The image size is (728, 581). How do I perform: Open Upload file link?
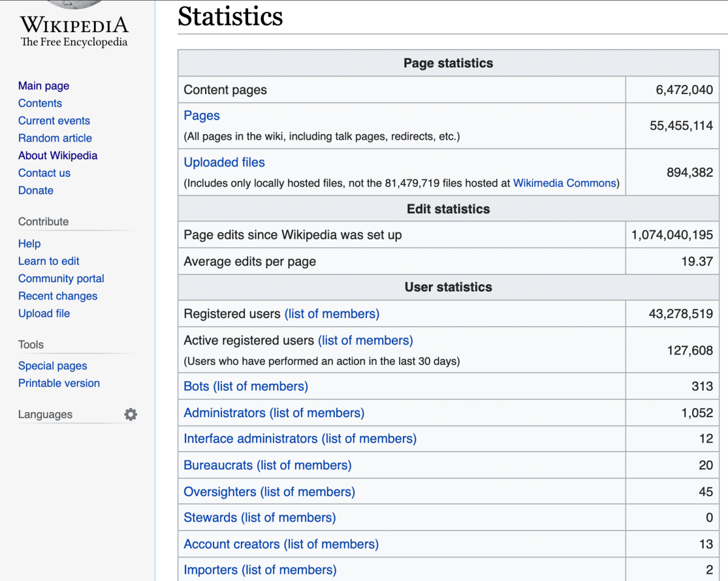pos(44,313)
